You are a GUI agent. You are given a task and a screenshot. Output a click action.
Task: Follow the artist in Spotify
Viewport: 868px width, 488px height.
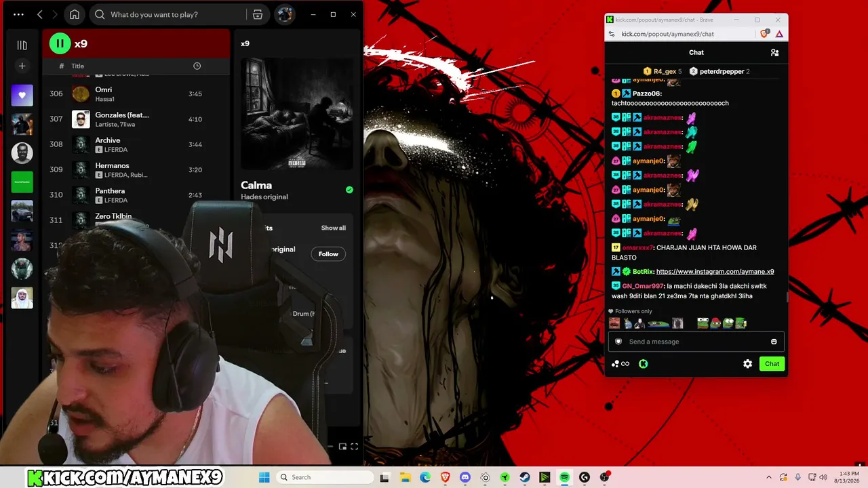pos(328,253)
